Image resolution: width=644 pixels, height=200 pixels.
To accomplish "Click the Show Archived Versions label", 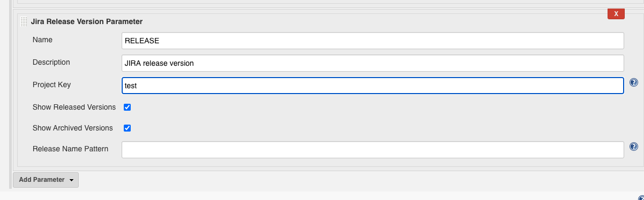I will click(73, 128).
